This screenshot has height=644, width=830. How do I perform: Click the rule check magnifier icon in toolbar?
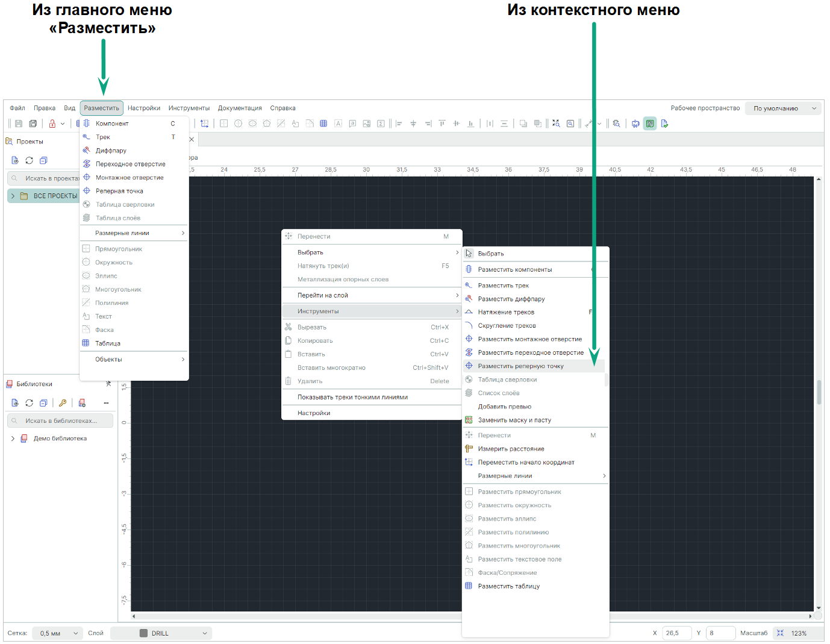(x=616, y=123)
